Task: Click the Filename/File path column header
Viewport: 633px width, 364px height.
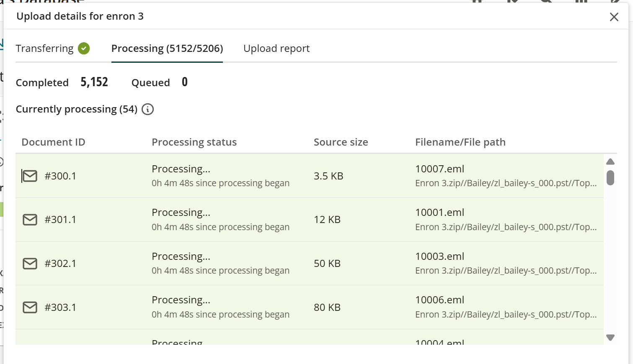Action: pos(460,142)
